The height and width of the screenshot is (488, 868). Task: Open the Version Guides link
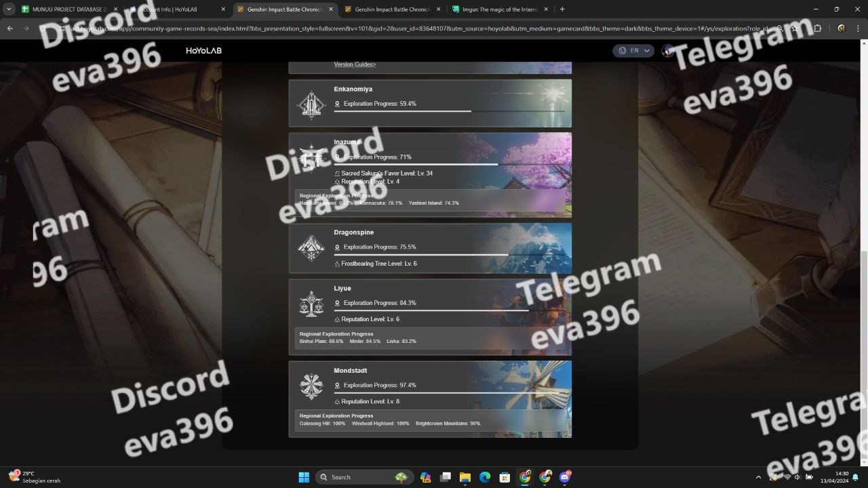(355, 64)
